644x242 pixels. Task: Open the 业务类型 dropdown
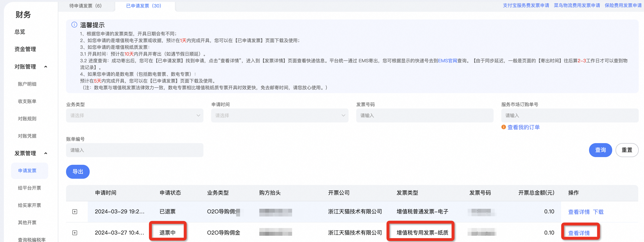134,115
